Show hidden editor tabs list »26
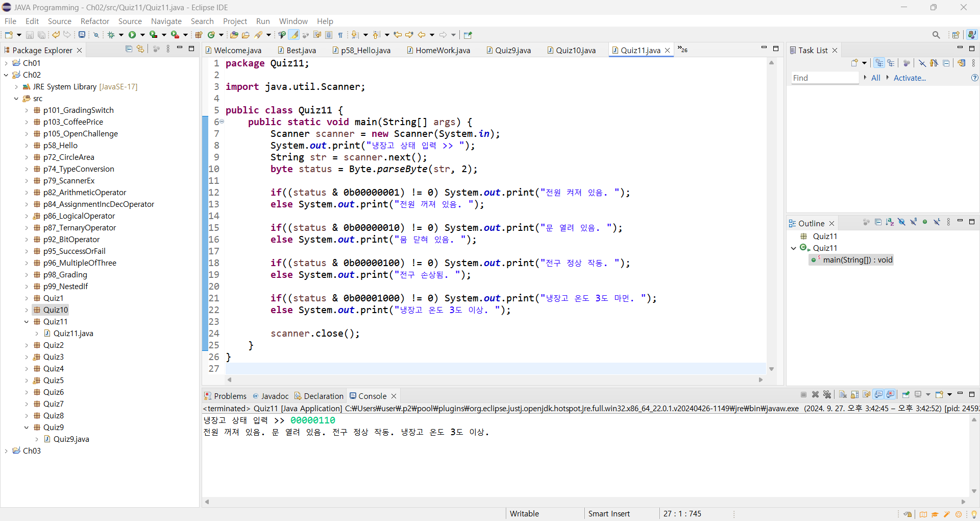The image size is (980, 521). (x=683, y=50)
